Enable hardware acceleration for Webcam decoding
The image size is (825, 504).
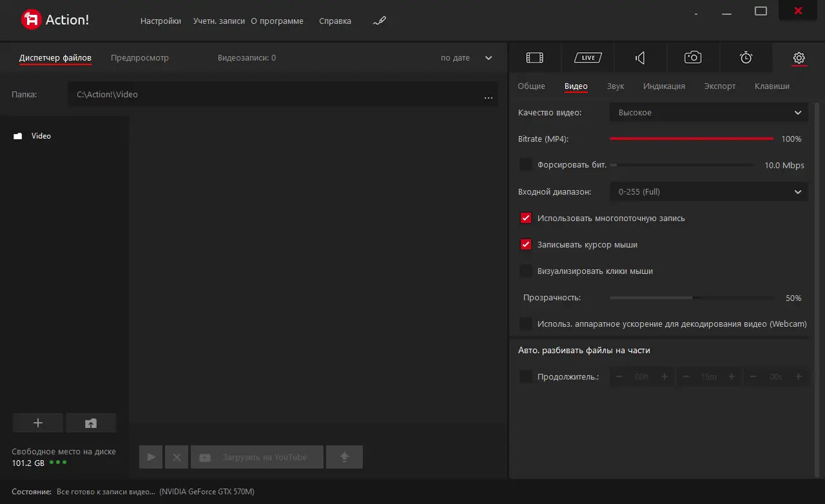pyautogui.click(x=526, y=324)
